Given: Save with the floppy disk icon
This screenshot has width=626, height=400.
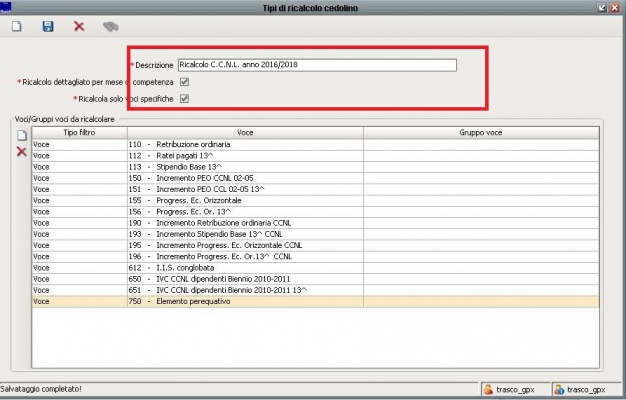Looking at the screenshot, I should point(48,26).
